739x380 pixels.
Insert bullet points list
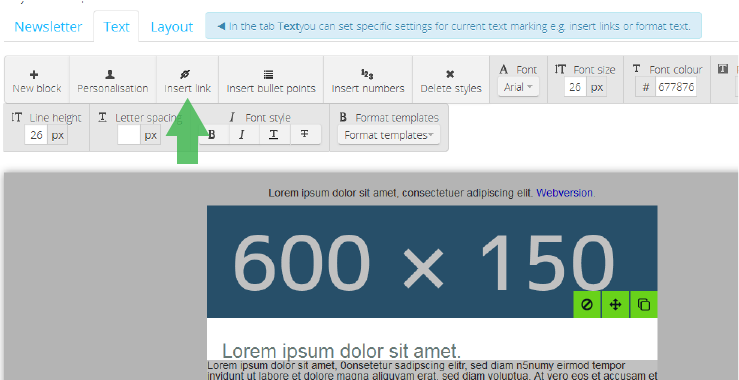point(271,81)
